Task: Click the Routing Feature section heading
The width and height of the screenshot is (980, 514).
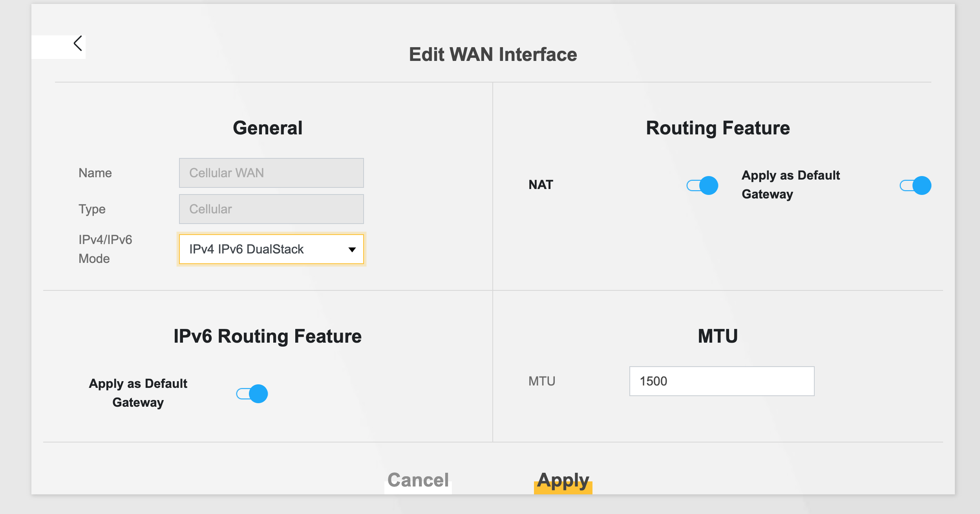Action: 718,128
